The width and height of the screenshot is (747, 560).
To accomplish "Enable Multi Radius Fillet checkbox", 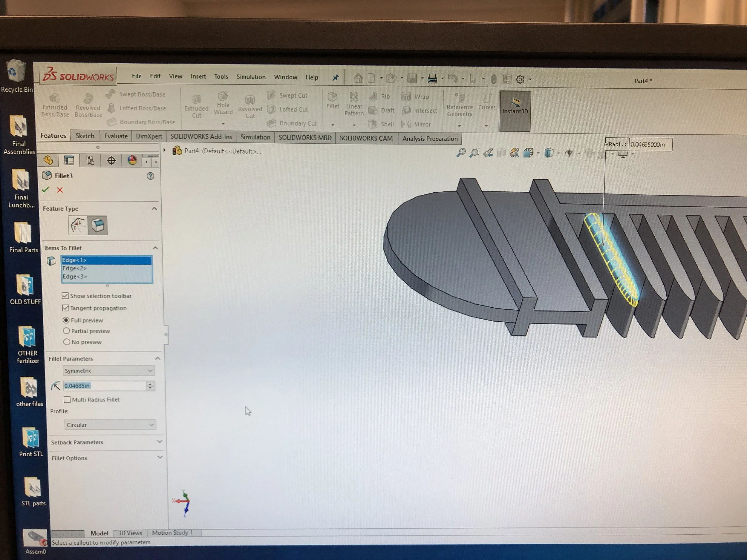I will [x=67, y=399].
